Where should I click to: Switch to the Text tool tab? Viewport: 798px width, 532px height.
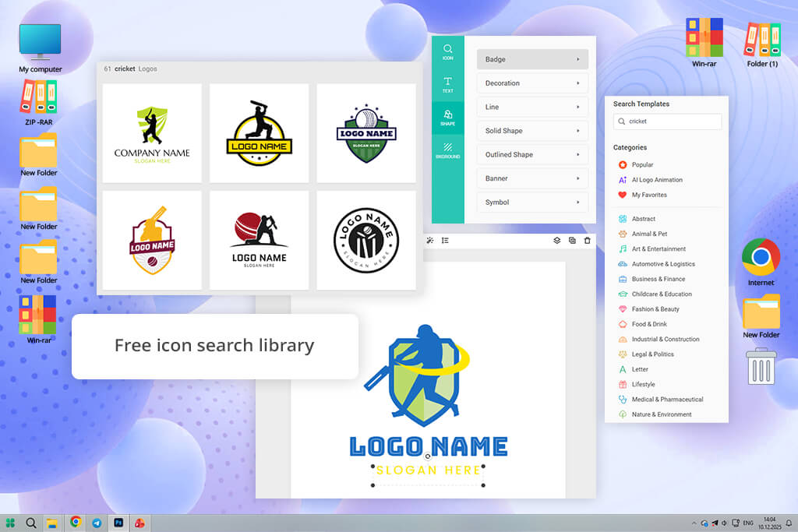point(448,84)
